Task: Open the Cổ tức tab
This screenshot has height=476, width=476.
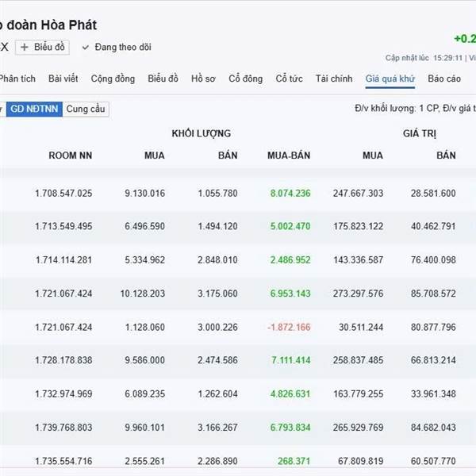Action: pyautogui.click(x=289, y=79)
